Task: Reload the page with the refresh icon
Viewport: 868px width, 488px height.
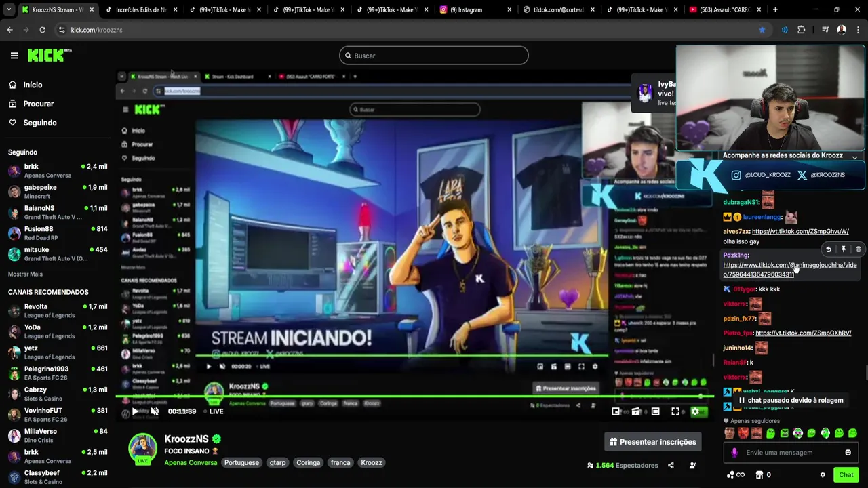Action: [x=42, y=30]
